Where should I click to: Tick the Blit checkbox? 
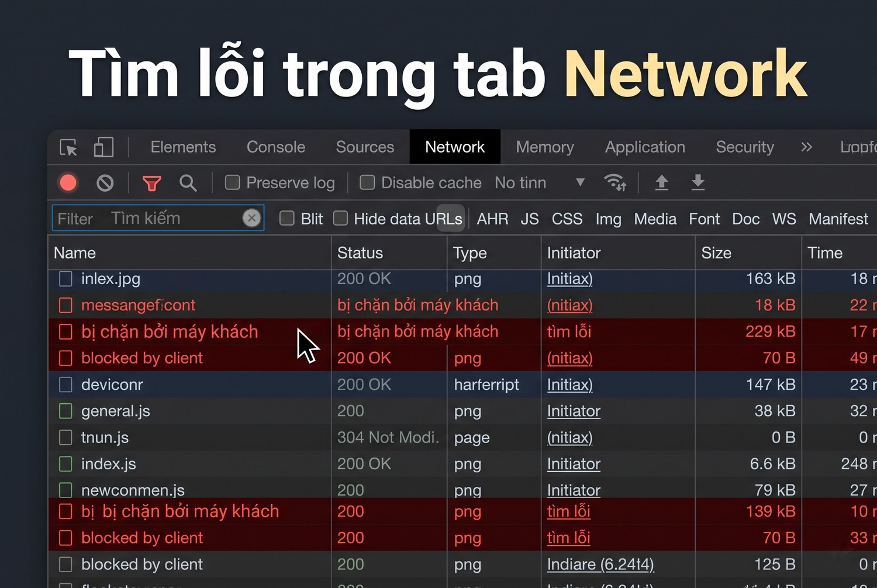287,219
